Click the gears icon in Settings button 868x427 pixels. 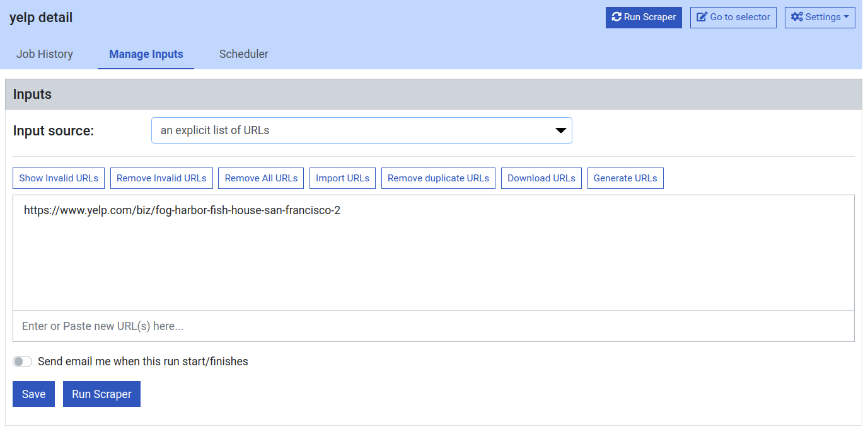tap(797, 17)
